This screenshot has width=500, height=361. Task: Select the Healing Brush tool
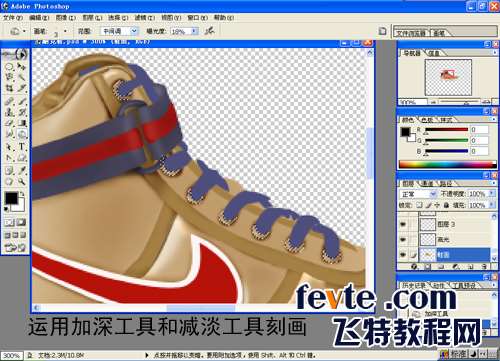pyautogui.click(x=9, y=101)
